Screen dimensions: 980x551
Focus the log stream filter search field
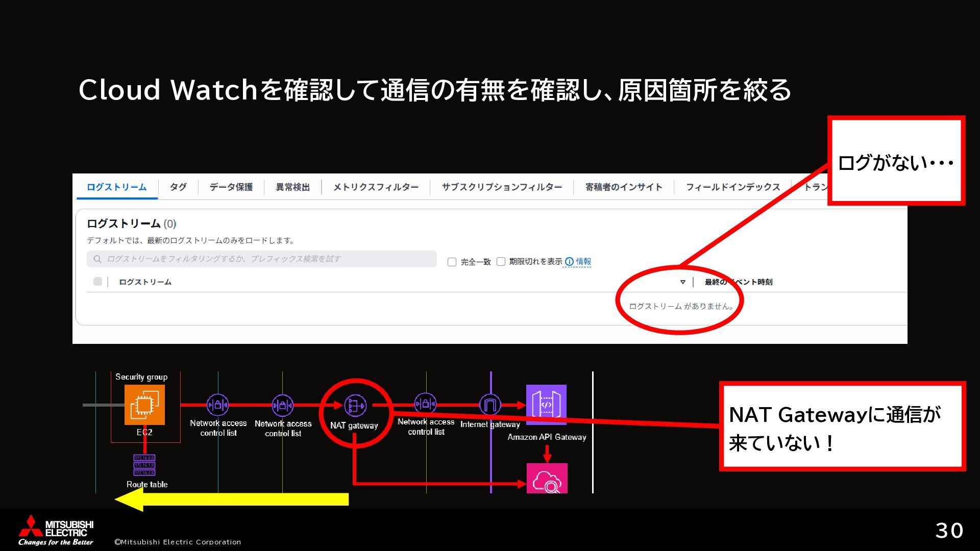click(x=262, y=259)
